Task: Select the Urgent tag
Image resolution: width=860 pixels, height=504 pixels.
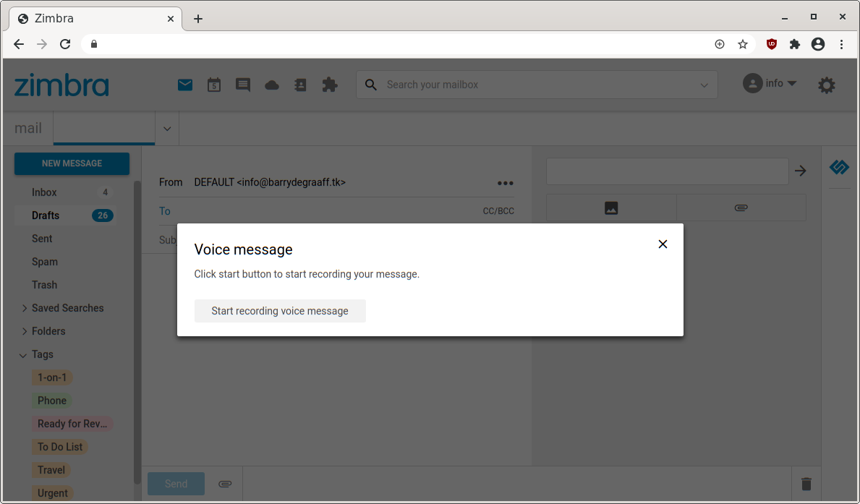Action: 53,492
